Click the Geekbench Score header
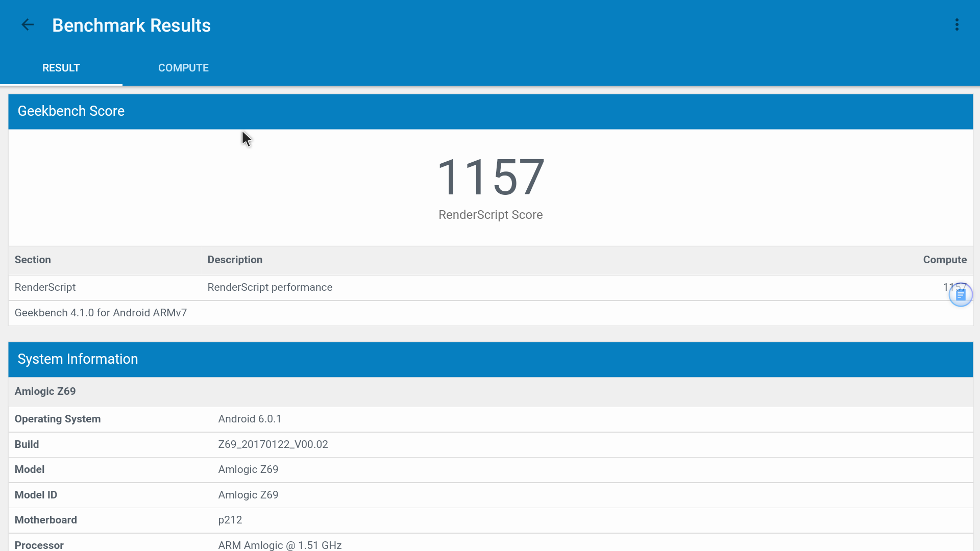980x551 pixels. click(x=71, y=111)
